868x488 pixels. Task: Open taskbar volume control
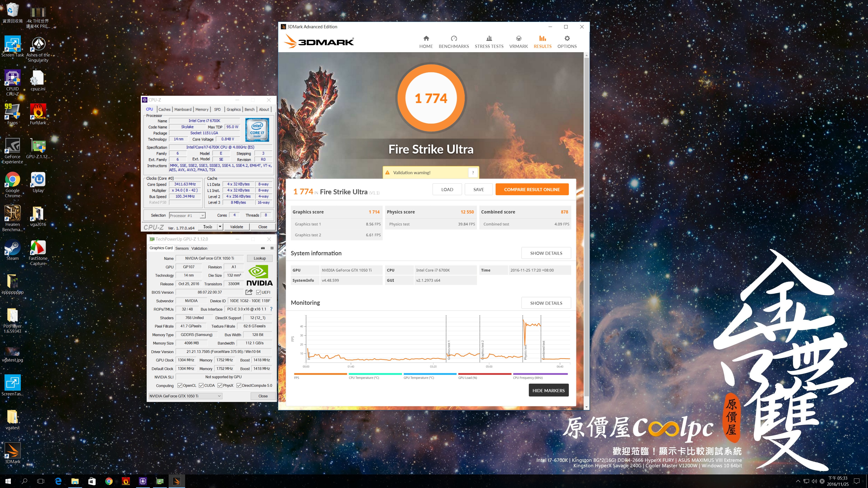tap(814, 481)
